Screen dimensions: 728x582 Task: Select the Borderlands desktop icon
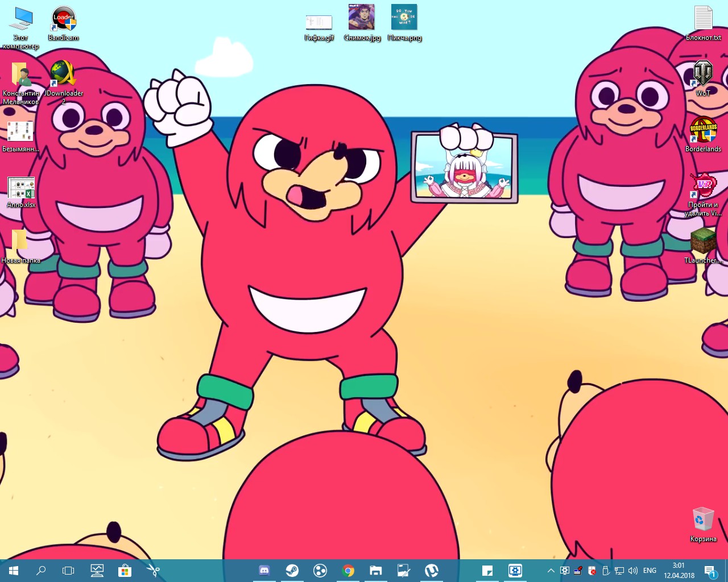pos(703,133)
